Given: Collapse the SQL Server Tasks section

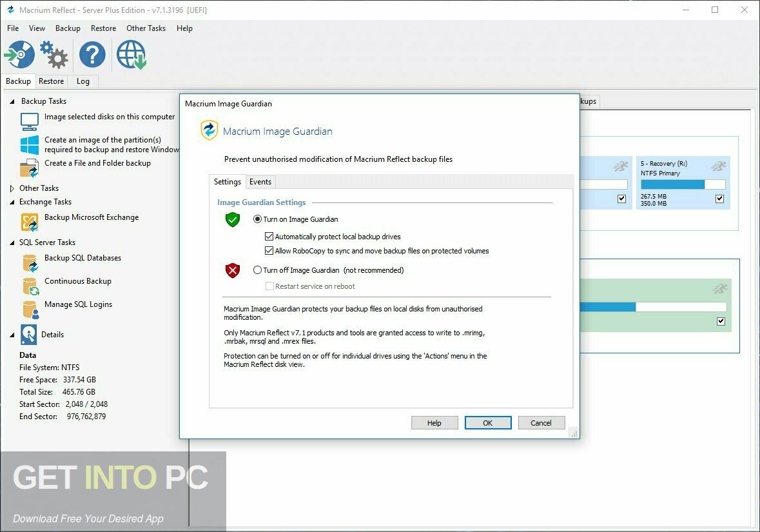Looking at the screenshot, I should (12, 243).
